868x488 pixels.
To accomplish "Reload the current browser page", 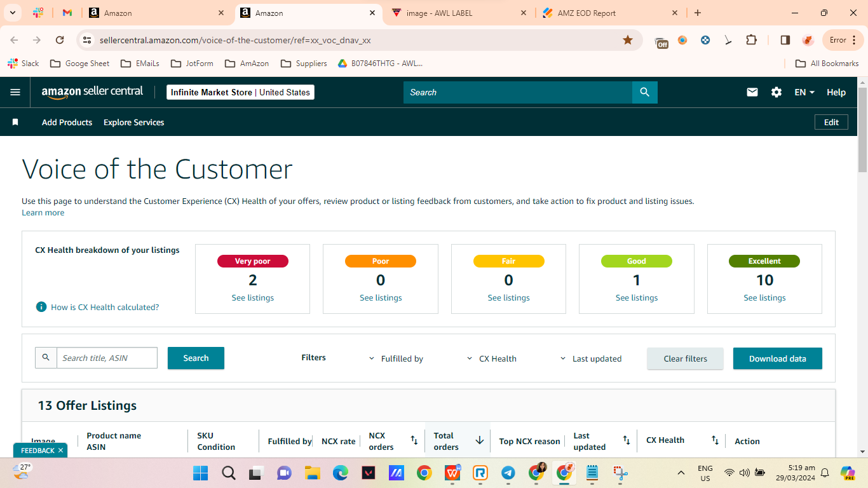I will click(x=60, y=40).
